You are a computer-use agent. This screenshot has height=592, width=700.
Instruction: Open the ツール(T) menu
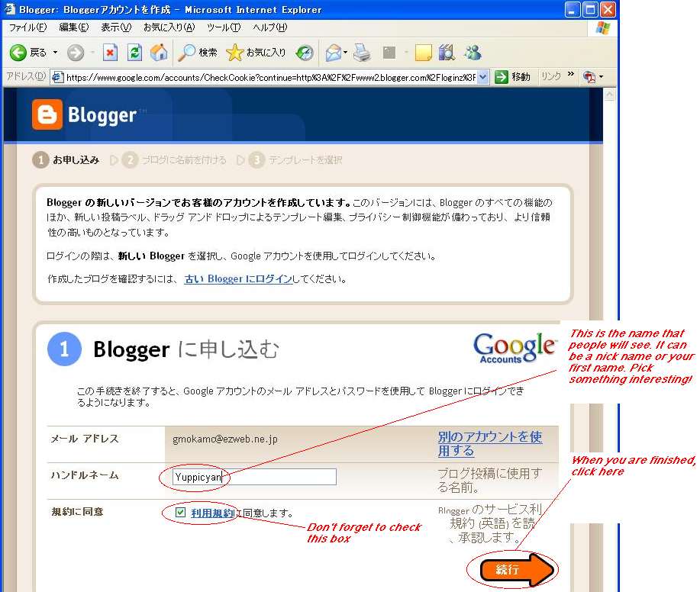pos(224,27)
